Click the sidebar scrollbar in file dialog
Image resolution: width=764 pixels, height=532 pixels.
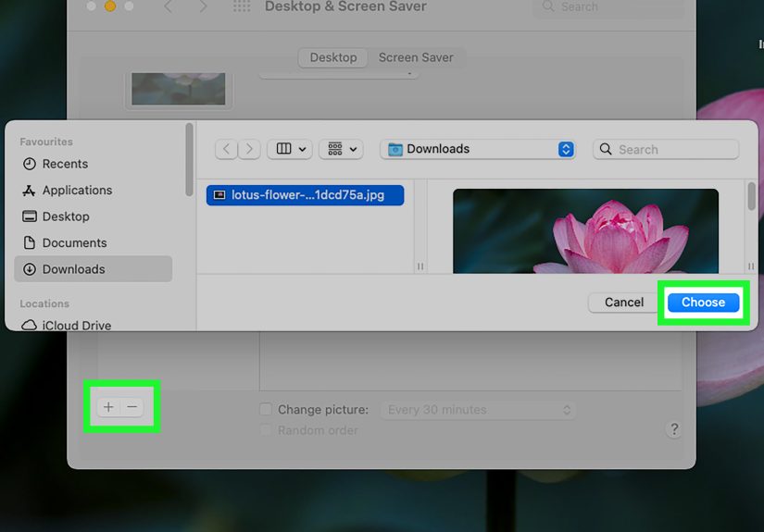pos(189,160)
